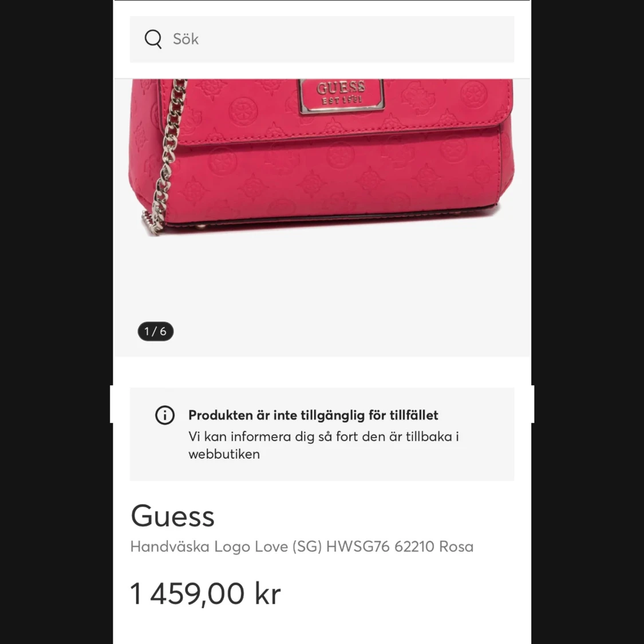Click the magnifying glass search icon
644x644 pixels.
(x=153, y=39)
